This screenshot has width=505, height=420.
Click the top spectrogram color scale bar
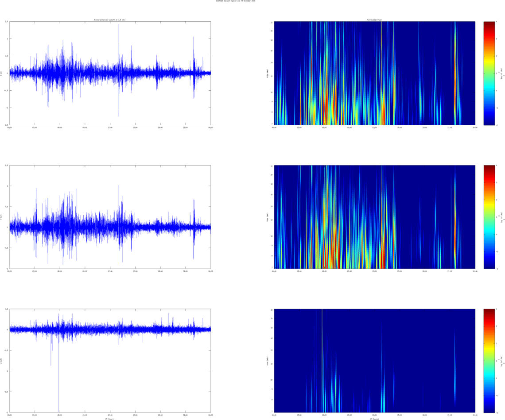coord(489,73)
